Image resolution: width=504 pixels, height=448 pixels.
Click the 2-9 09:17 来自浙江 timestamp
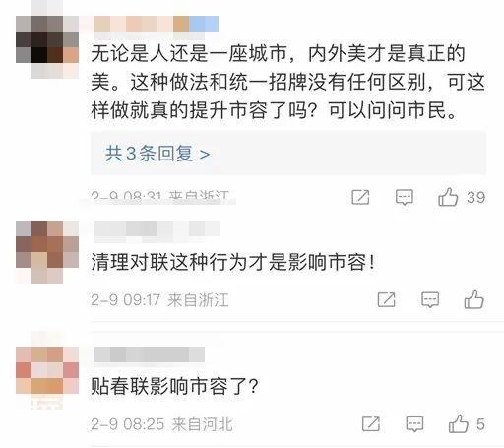(159, 300)
